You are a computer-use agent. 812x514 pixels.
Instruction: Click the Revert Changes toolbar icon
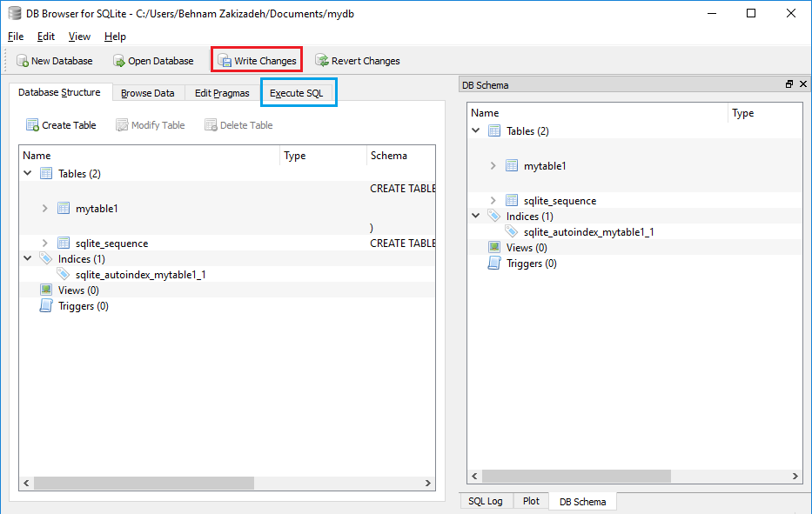point(322,61)
